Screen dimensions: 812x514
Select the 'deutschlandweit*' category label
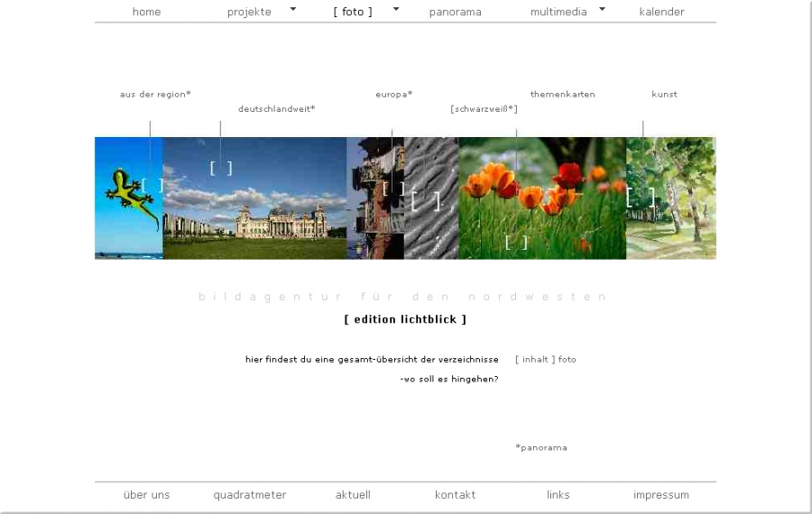276,109
